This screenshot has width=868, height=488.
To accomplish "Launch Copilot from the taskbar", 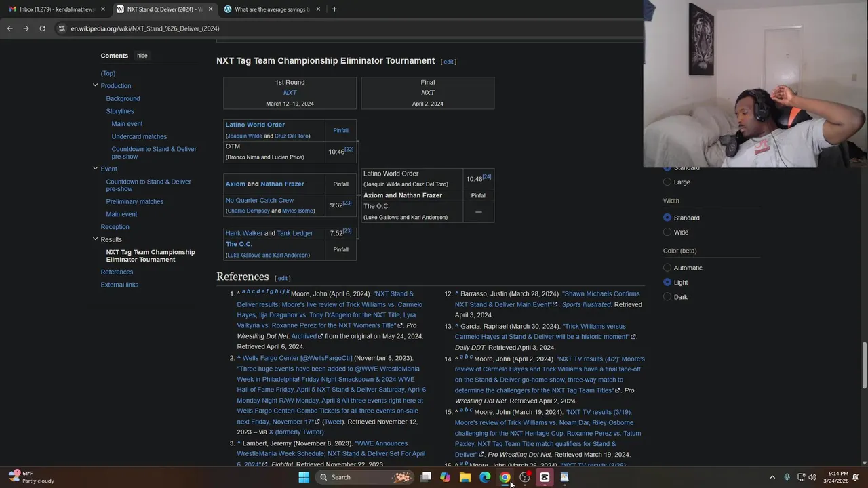I will click(x=445, y=477).
